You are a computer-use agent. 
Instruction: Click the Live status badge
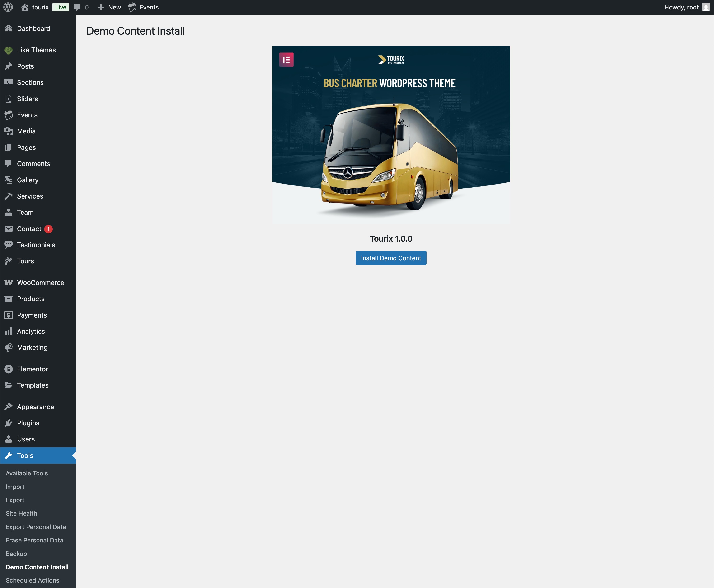(x=61, y=7)
